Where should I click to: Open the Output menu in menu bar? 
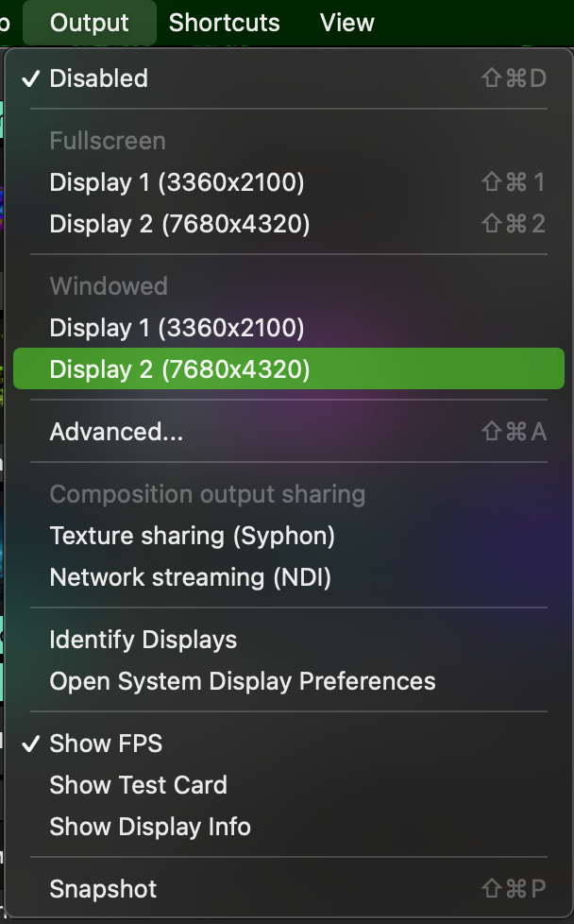point(89,23)
